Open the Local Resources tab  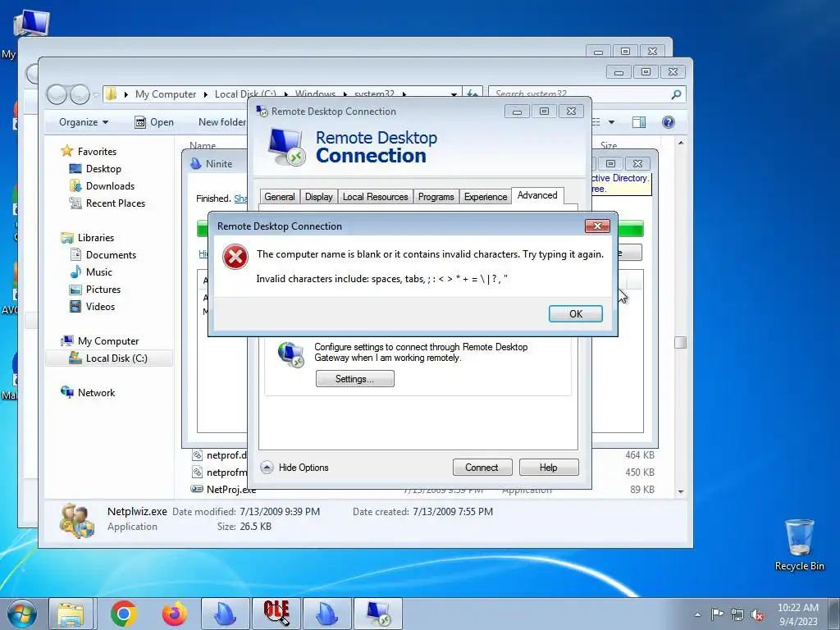[x=375, y=197]
